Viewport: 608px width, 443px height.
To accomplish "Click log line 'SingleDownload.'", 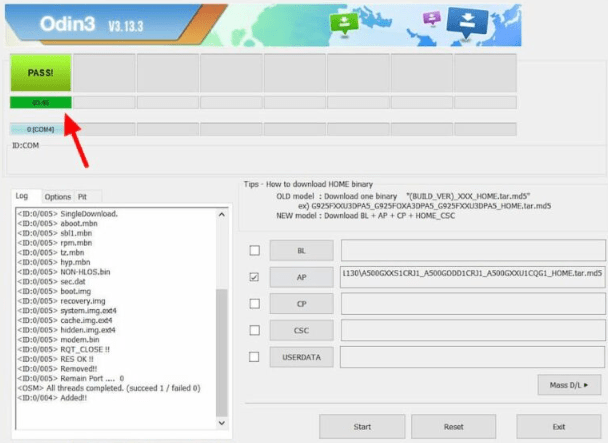I will click(67, 214).
